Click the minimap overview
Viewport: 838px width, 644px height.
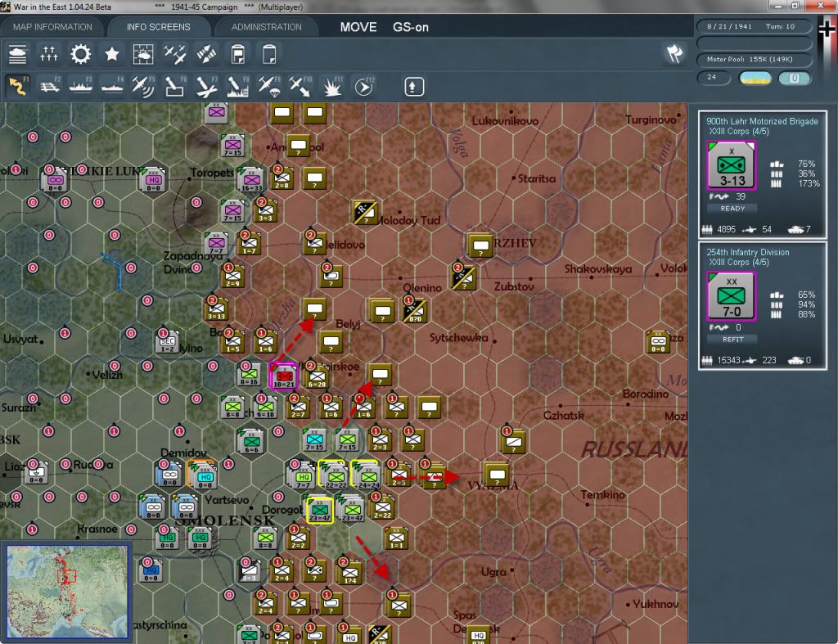click(x=67, y=591)
